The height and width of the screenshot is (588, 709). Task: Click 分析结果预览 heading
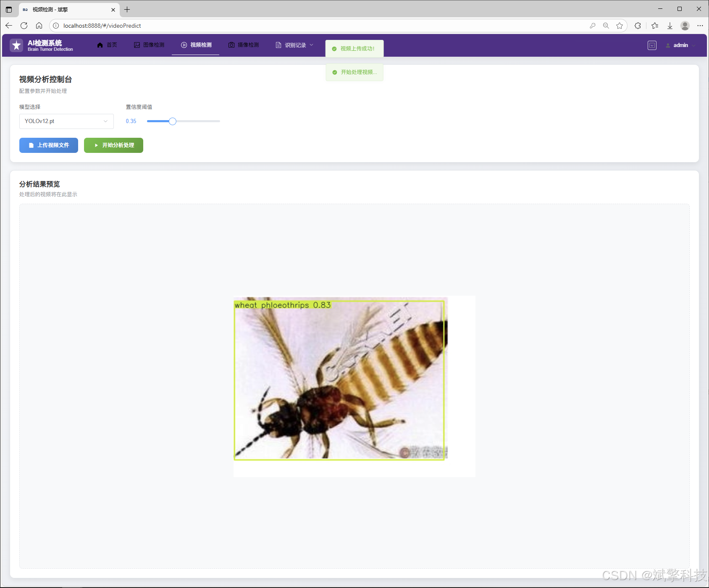coord(39,184)
